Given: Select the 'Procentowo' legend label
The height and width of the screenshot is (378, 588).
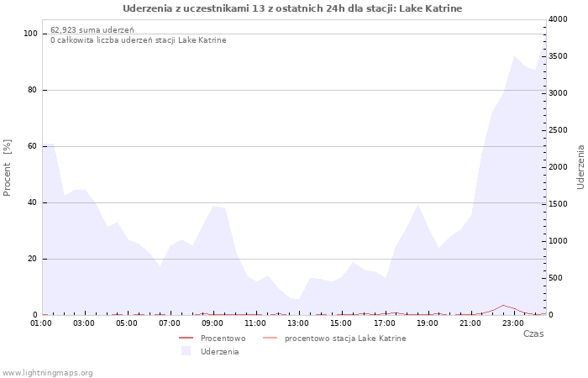Looking at the screenshot, I should coord(223,339).
